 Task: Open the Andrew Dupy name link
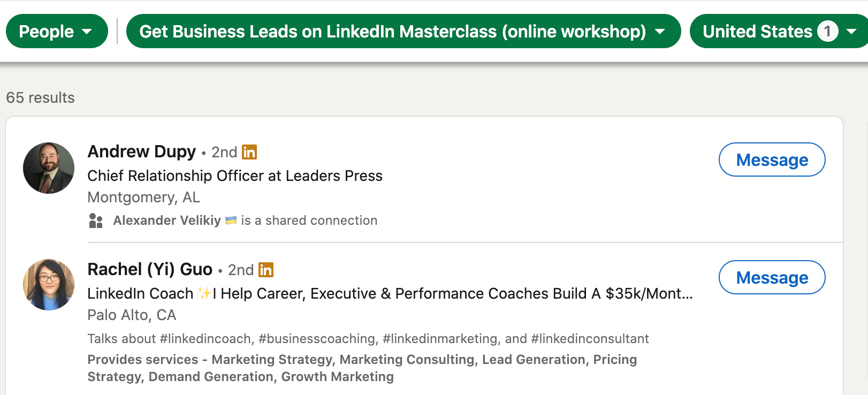click(x=142, y=152)
